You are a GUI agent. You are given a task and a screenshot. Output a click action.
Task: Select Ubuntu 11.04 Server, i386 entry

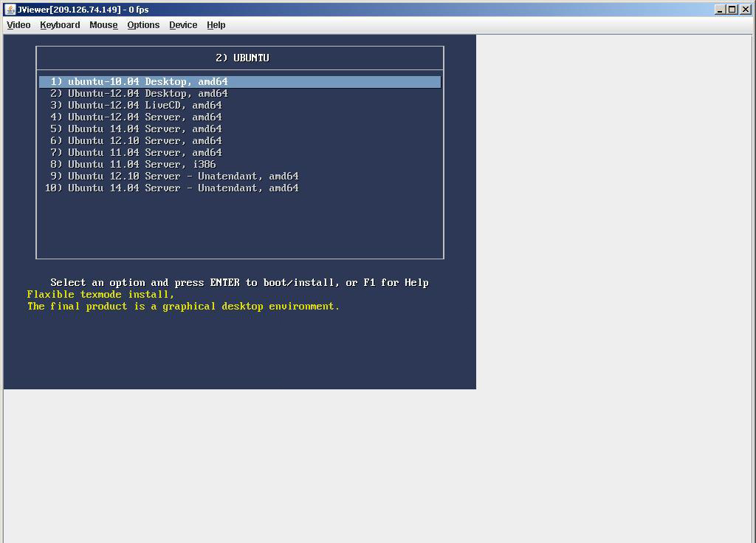[x=142, y=165]
